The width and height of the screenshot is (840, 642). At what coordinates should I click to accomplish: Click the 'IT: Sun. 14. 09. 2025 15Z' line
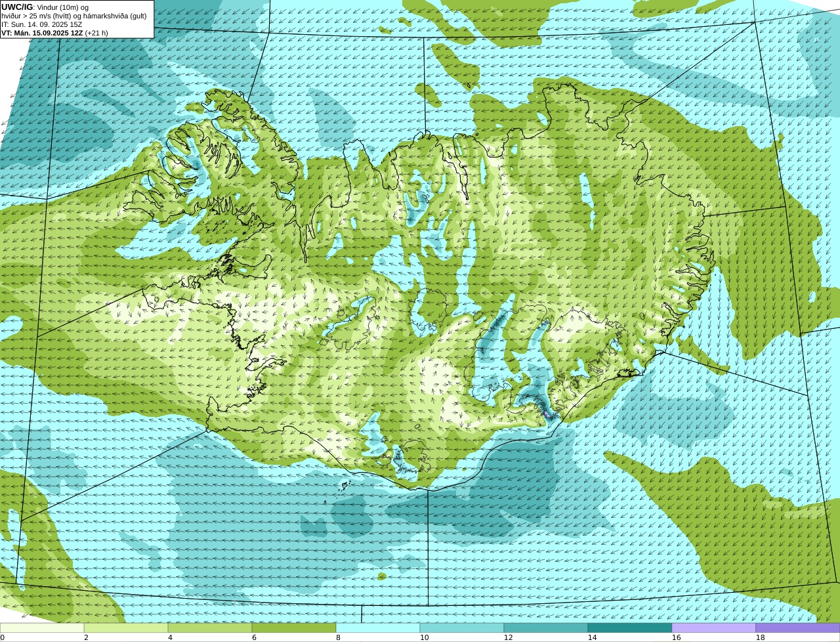(42, 24)
